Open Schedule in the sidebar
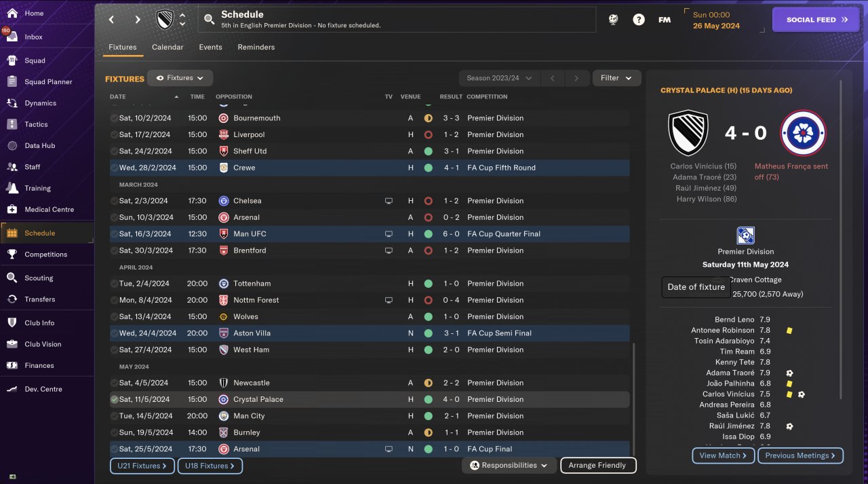 pos(47,233)
